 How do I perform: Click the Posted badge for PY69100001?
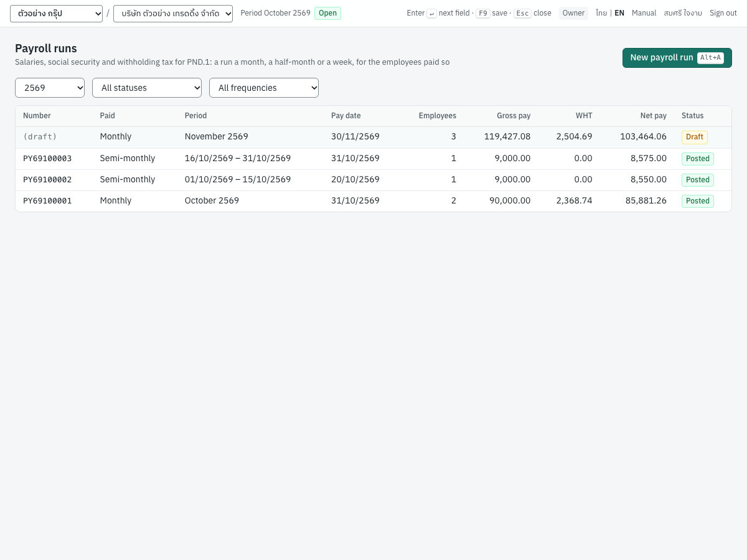698,201
